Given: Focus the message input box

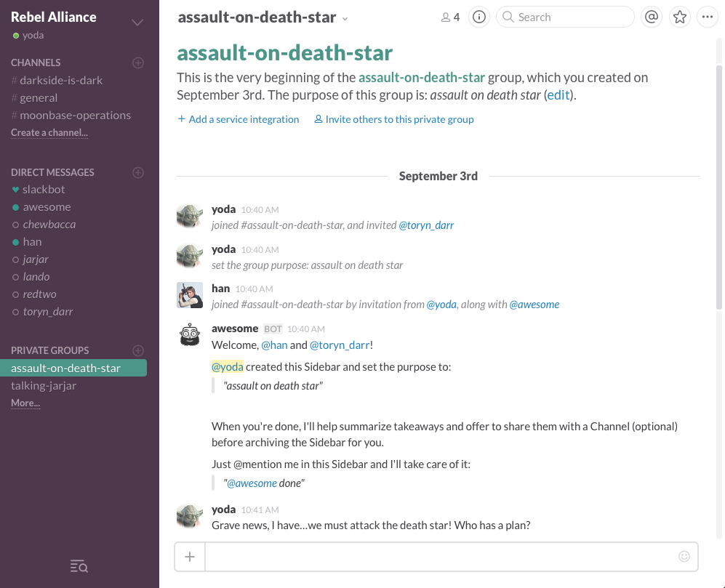Looking at the screenshot, I should (452, 557).
